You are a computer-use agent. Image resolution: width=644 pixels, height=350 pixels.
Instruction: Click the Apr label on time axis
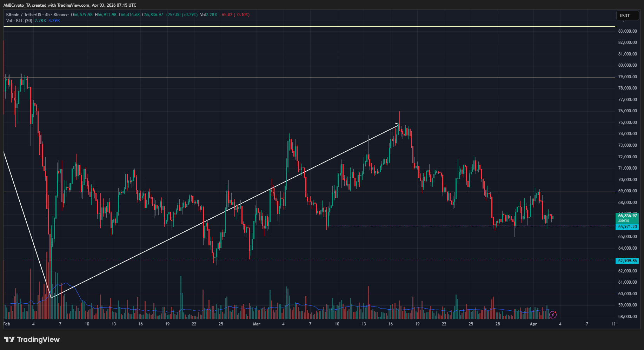[x=533, y=324]
